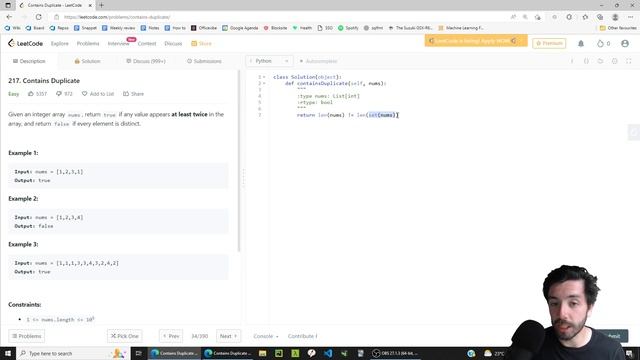Open the Spotify bookmark
The width and height of the screenshot is (640, 360).
[348, 28]
